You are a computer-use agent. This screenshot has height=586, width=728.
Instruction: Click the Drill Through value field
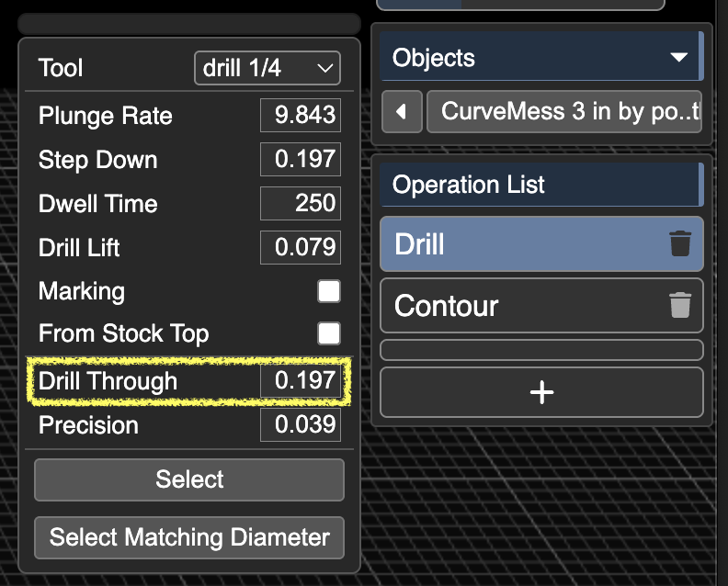coord(300,381)
